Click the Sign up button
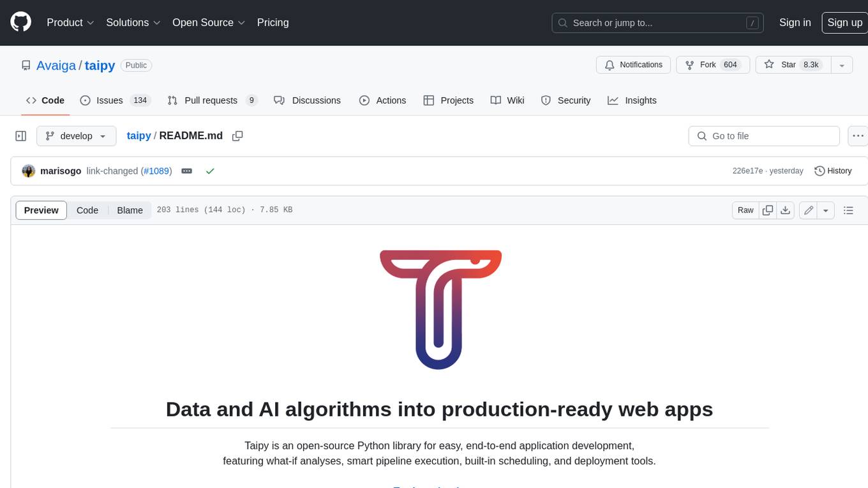Viewport: 868px width, 488px height. point(844,22)
